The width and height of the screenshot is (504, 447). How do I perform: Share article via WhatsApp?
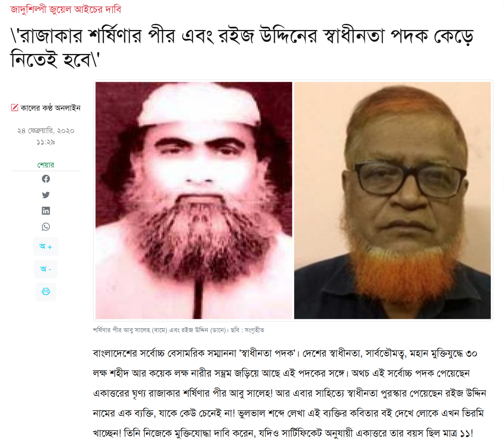46,227
